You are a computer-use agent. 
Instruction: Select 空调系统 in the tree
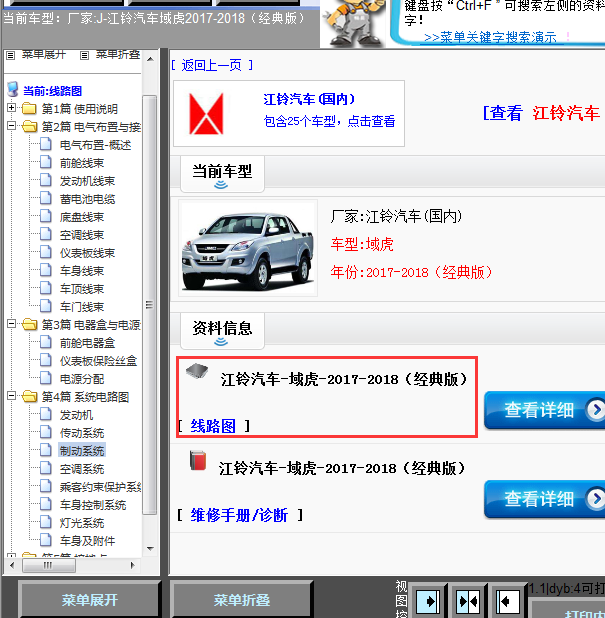coord(82,469)
